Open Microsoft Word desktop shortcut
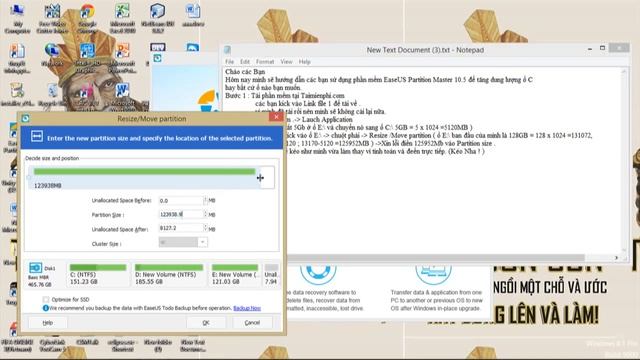640x360 pixels. (x=122, y=96)
